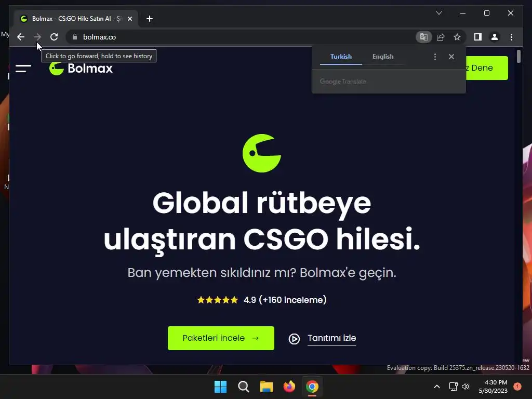The height and width of the screenshot is (399, 532).
Task: Go back to the previous page
Action: click(x=21, y=37)
